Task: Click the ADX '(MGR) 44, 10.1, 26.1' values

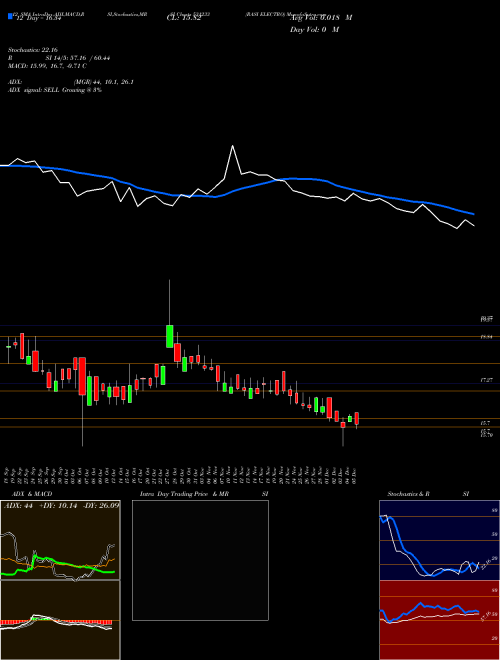Action: click(x=104, y=82)
